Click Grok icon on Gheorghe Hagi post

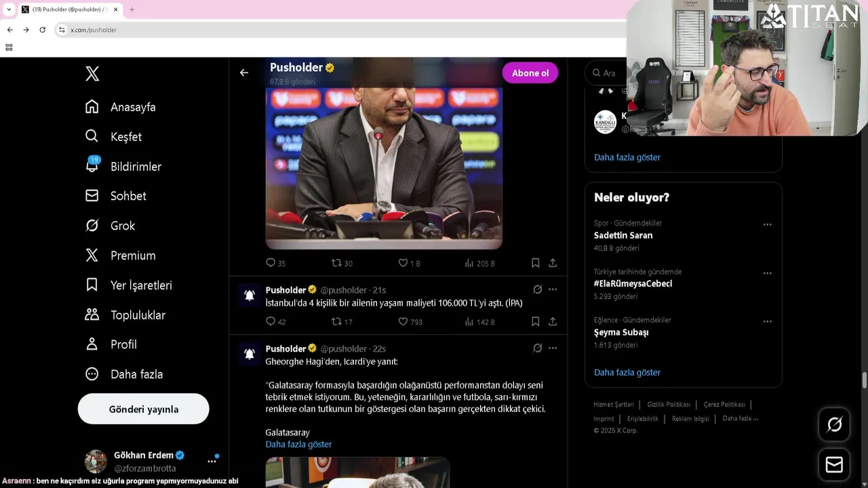pos(538,348)
